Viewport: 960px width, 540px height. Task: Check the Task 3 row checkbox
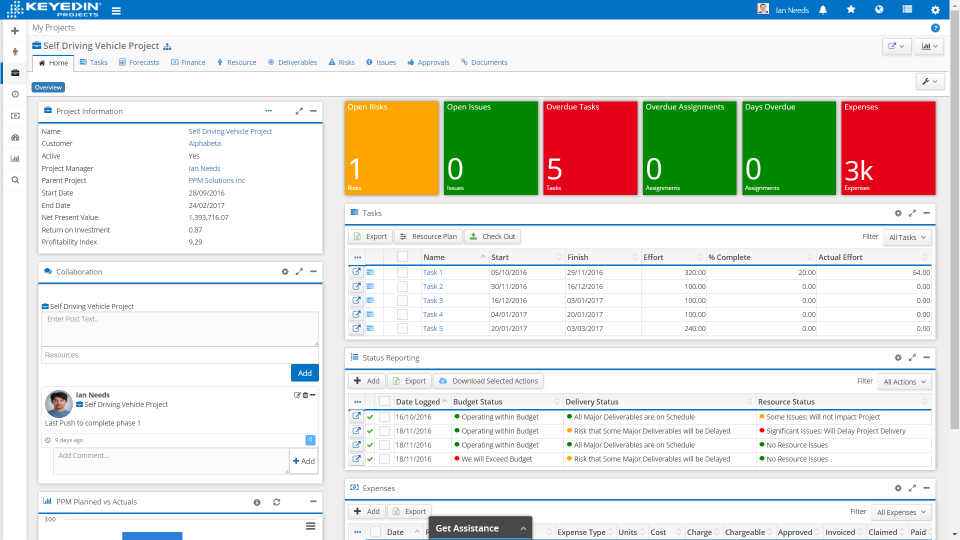pyautogui.click(x=402, y=300)
